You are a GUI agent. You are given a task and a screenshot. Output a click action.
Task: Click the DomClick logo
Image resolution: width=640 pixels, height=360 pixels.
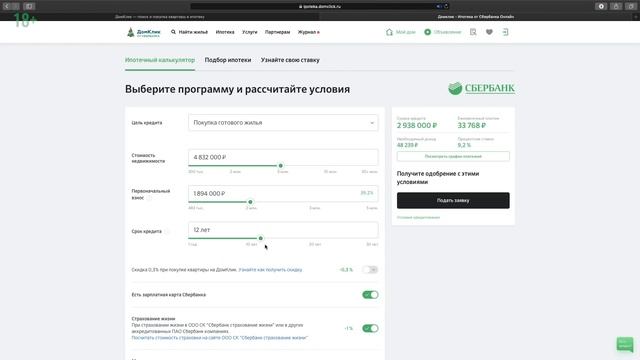coord(144,32)
